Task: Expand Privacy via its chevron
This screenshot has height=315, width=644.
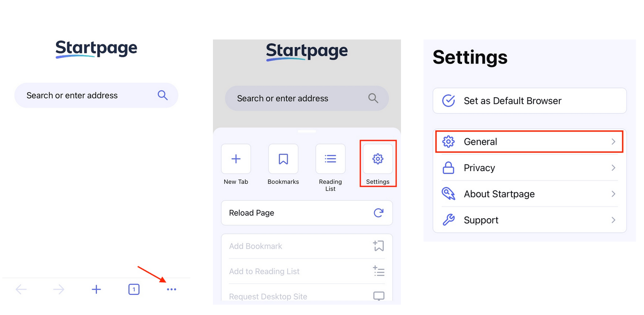Action: (x=613, y=168)
